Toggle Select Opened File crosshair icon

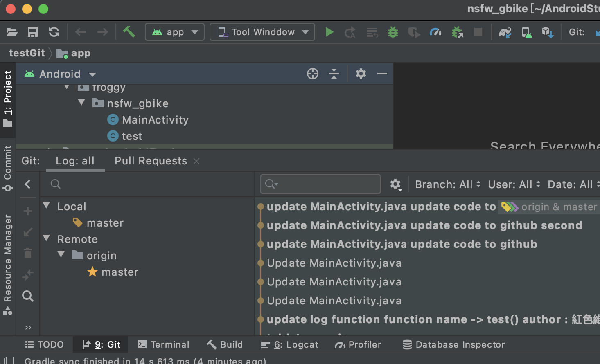(312, 74)
